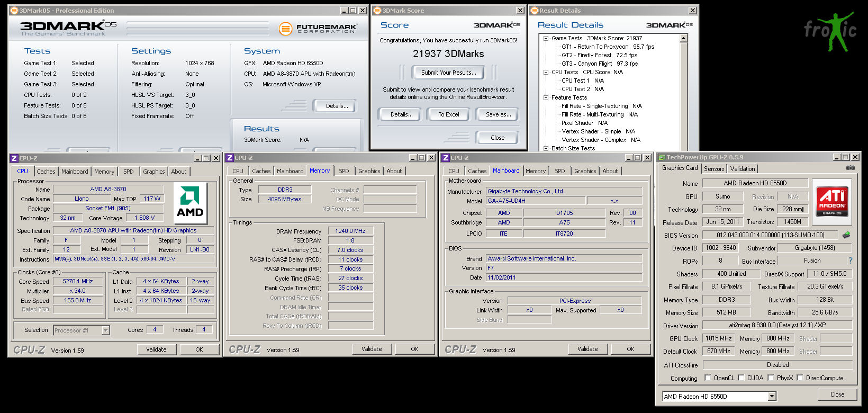Viewport: 868px width, 413px height.
Task: Select the Vertex Shader - Complex row
Action: click(601, 140)
